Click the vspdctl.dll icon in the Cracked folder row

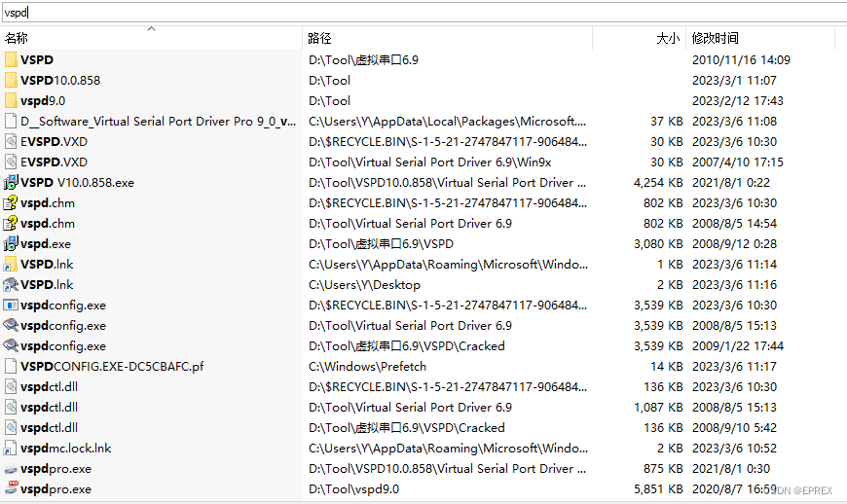click(11, 428)
